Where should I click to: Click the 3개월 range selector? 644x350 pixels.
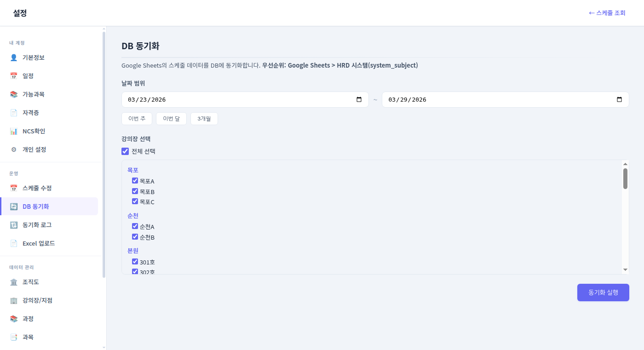click(x=204, y=118)
